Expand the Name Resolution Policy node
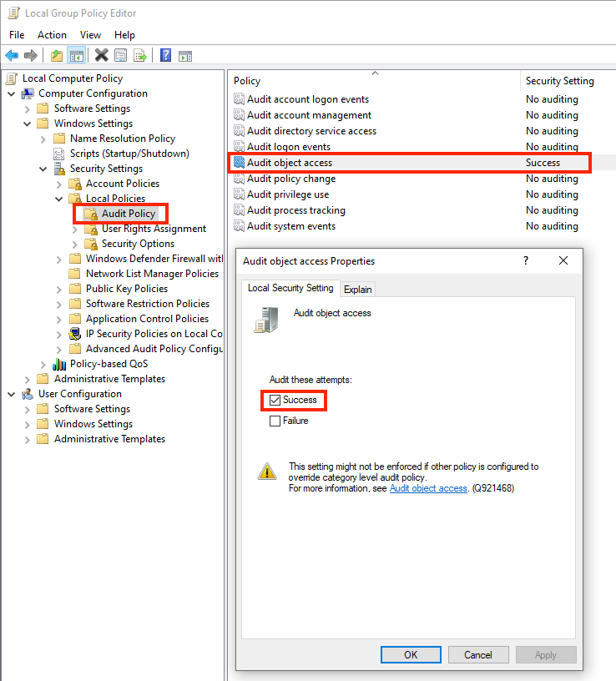 (43, 139)
